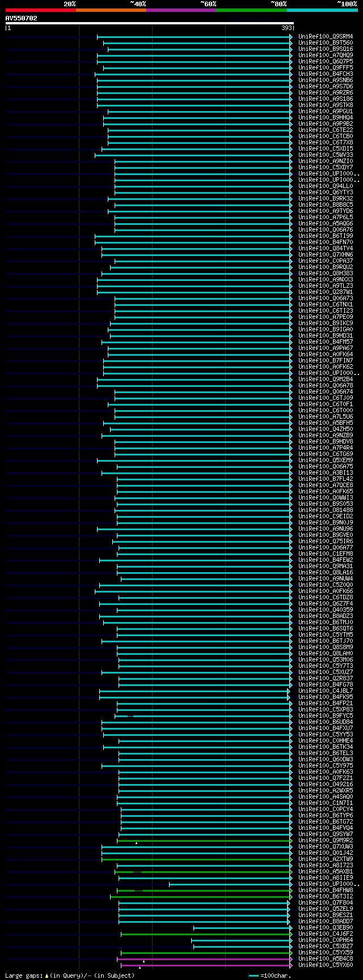Open hit UniRef100_B9T560
This screenshot has height=980, width=363.
click(x=326, y=43)
